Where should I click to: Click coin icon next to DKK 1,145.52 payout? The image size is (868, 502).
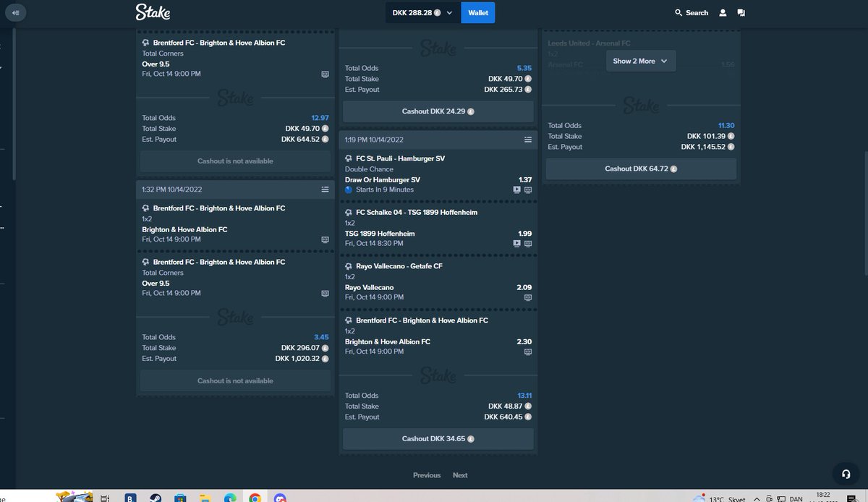click(731, 147)
